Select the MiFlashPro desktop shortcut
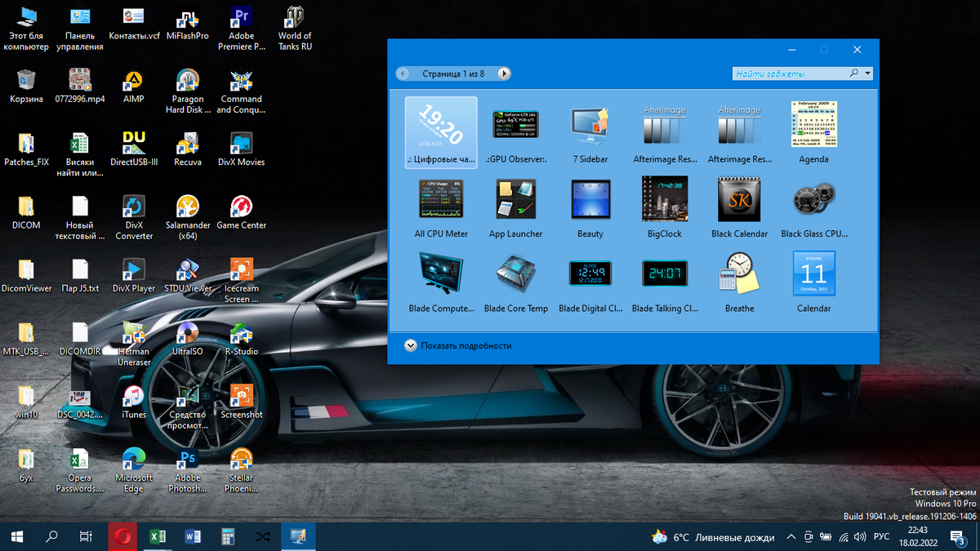Screen dimensions: 980x551 tap(188, 24)
